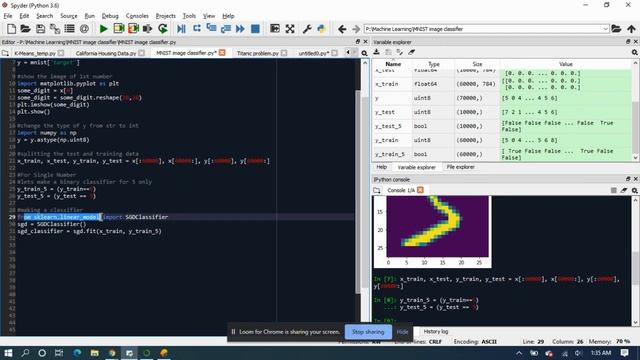The width and height of the screenshot is (640, 360).
Task: Open the IPython console options (gear)
Action: (635, 190)
